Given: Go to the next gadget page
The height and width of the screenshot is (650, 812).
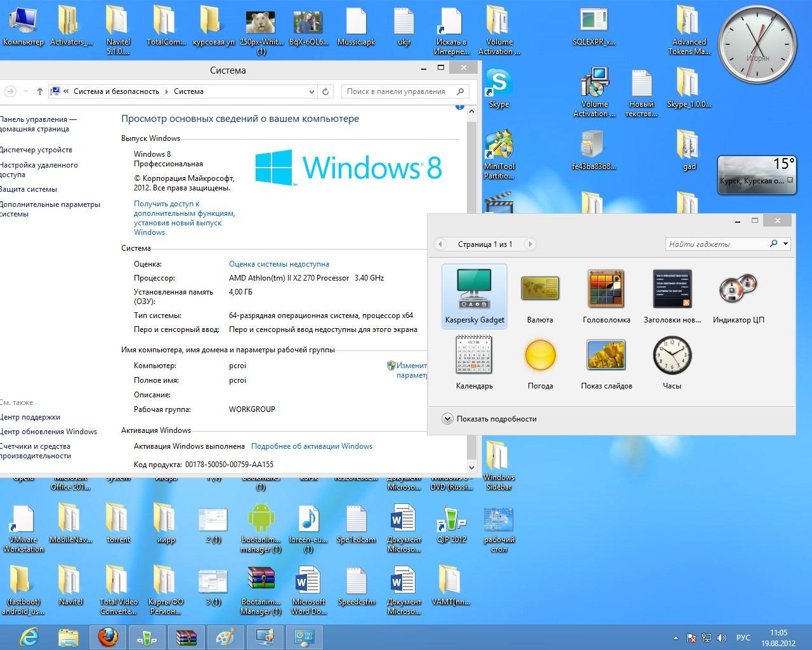Looking at the screenshot, I should tap(530, 244).
